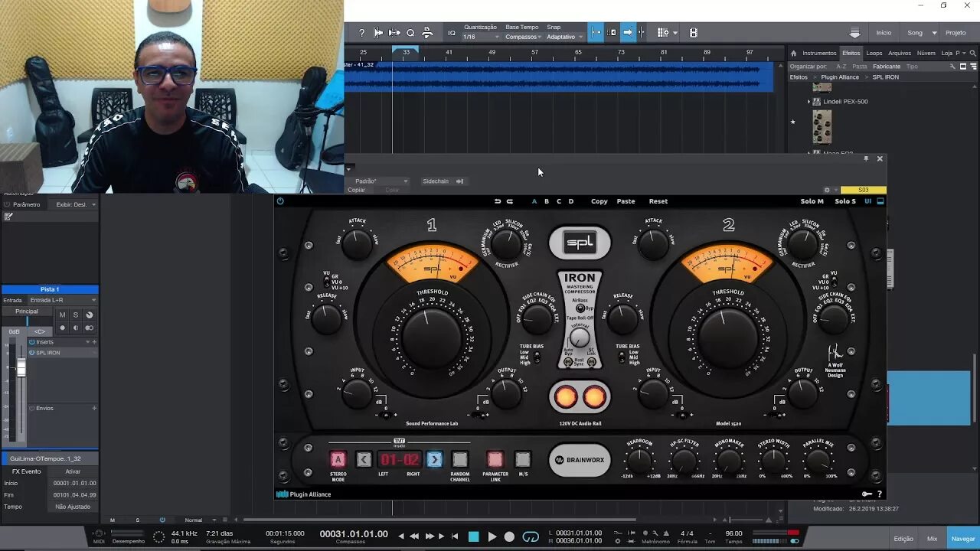The height and width of the screenshot is (551, 980).
Task: Click the plugin window pin icon
Action: (x=866, y=159)
